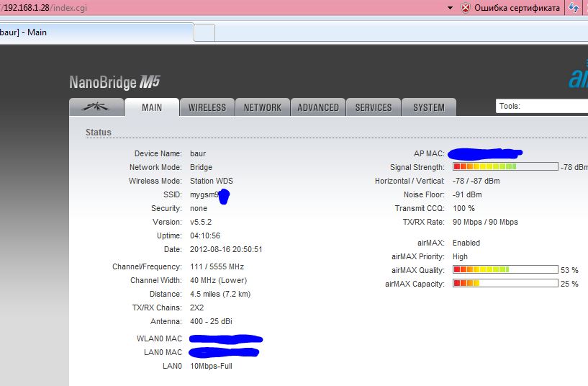The width and height of the screenshot is (588, 386).
Task: Click TX/RX Chains value 2X2
Action: pos(196,308)
